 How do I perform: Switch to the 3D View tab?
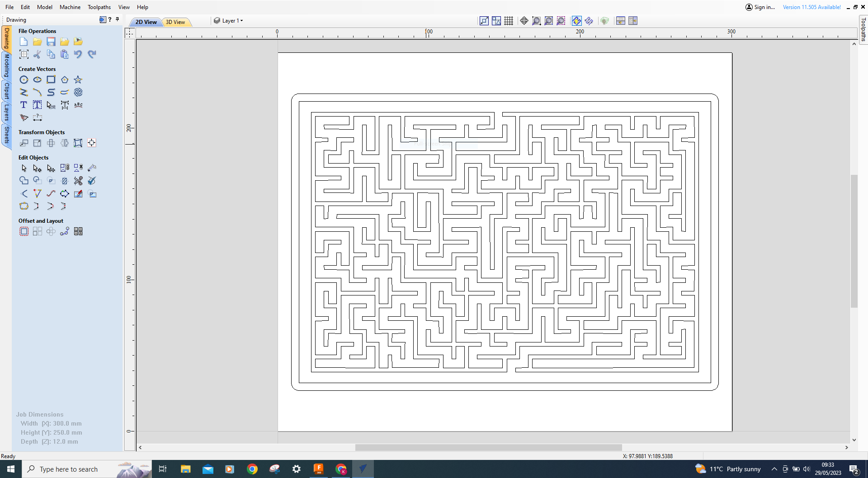(x=175, y=22)
